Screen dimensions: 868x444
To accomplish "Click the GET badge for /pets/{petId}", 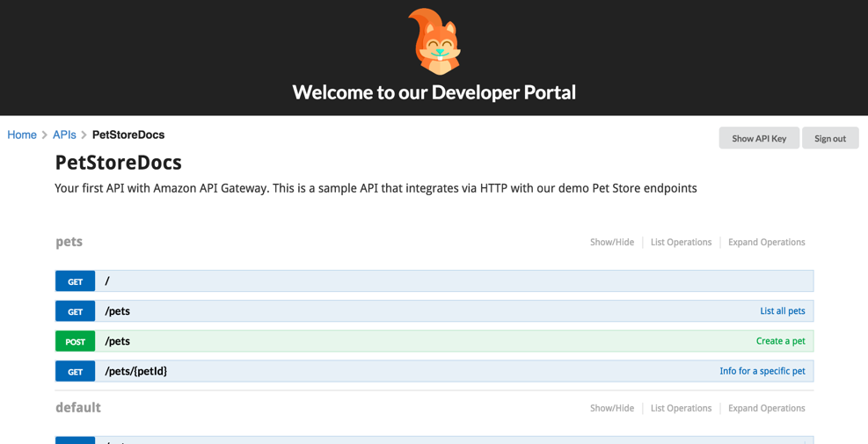I will 76,371.
